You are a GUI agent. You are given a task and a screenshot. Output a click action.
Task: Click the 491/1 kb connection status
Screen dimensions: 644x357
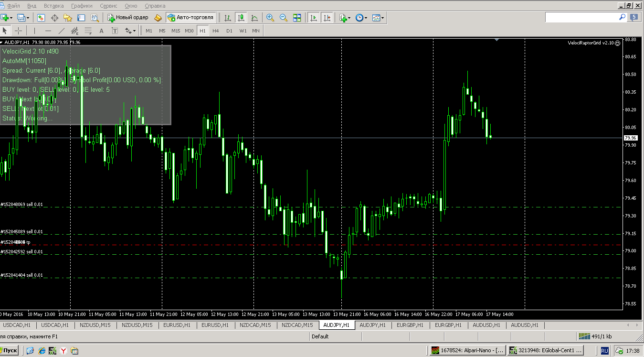point(595,336)
